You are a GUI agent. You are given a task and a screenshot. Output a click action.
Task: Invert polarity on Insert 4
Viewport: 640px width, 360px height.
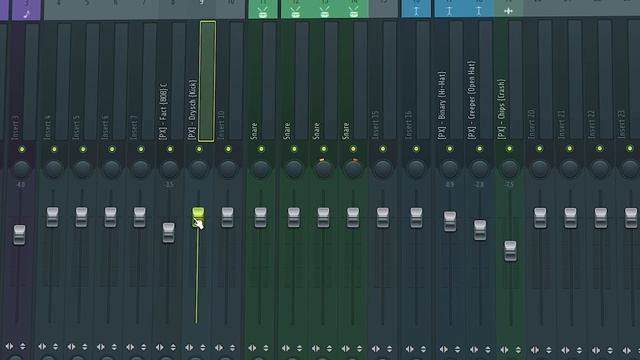coord(55,347)
